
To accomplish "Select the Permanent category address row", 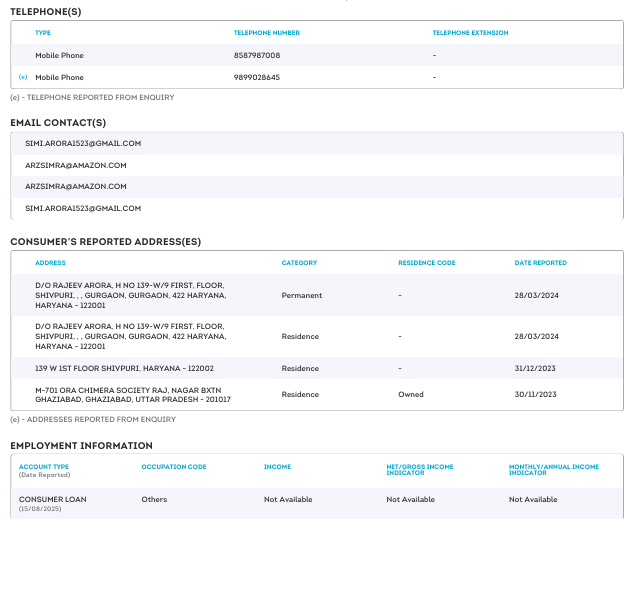I will tap(301, 295).
